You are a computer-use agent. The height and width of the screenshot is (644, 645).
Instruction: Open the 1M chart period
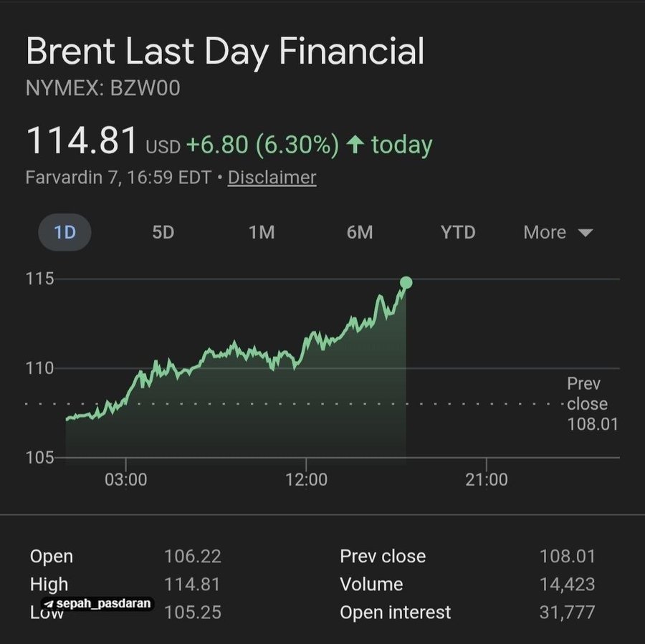[x=261, y=232]
